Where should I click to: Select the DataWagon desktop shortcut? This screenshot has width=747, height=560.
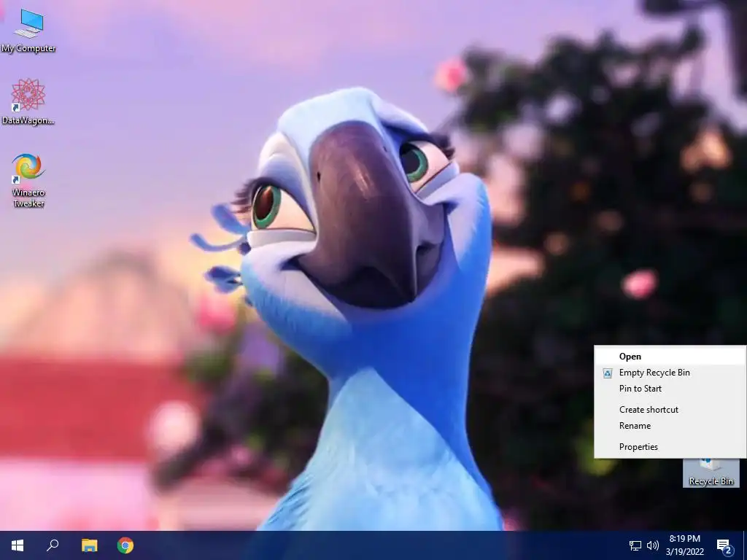pyautogui.click(x=28, y=101)
